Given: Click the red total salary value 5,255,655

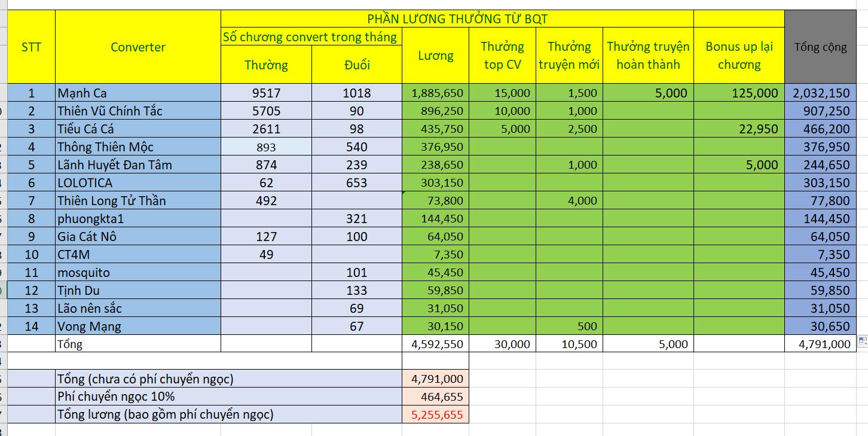Looking at the screenshot, I should click(436, 414).
